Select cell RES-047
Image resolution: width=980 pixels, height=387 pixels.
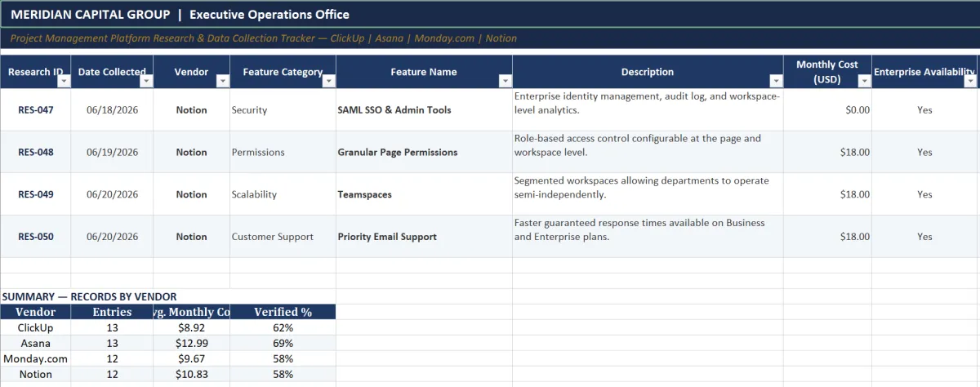pyautogui.click(x=36, y=109)
